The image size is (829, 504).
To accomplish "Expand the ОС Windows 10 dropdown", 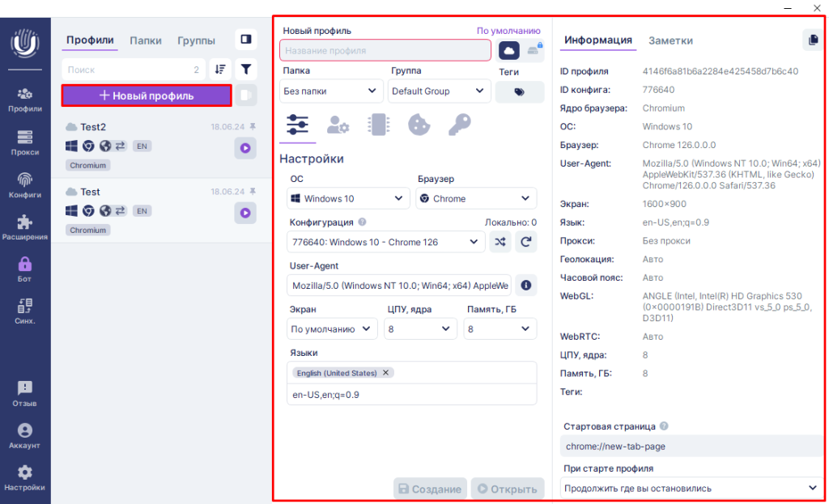I will pos(348,198).
